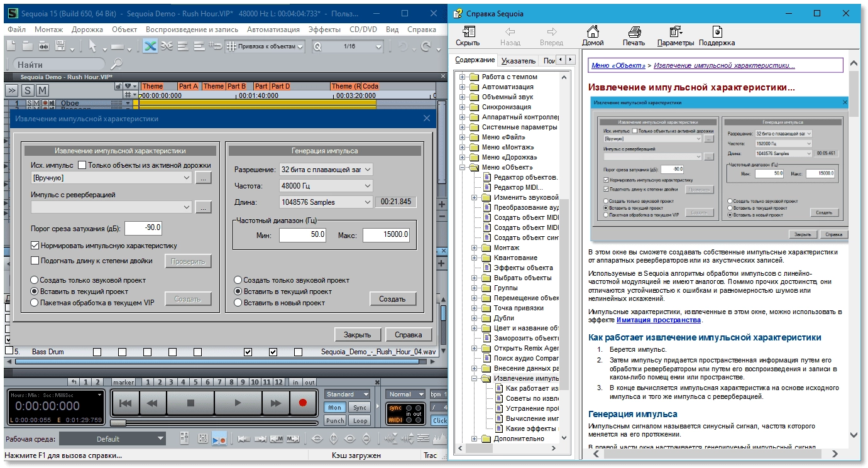
Task: Toggle the Mon button in transport
Action: (335, 408)
